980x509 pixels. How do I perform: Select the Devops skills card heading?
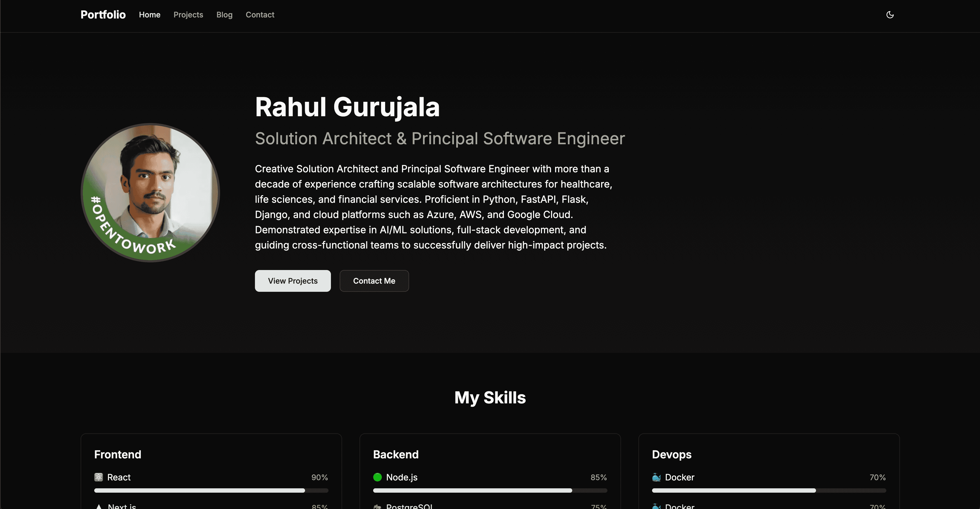pos(671,454)
